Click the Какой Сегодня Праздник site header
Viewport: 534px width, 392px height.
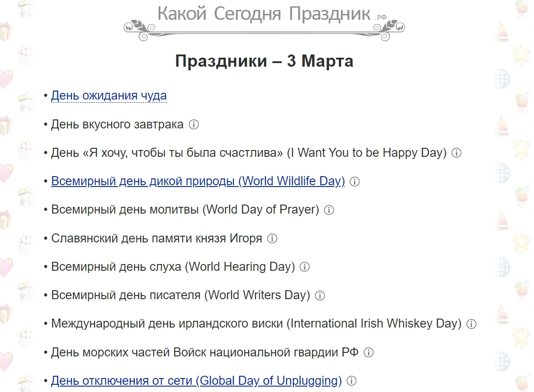pos(266,14)
